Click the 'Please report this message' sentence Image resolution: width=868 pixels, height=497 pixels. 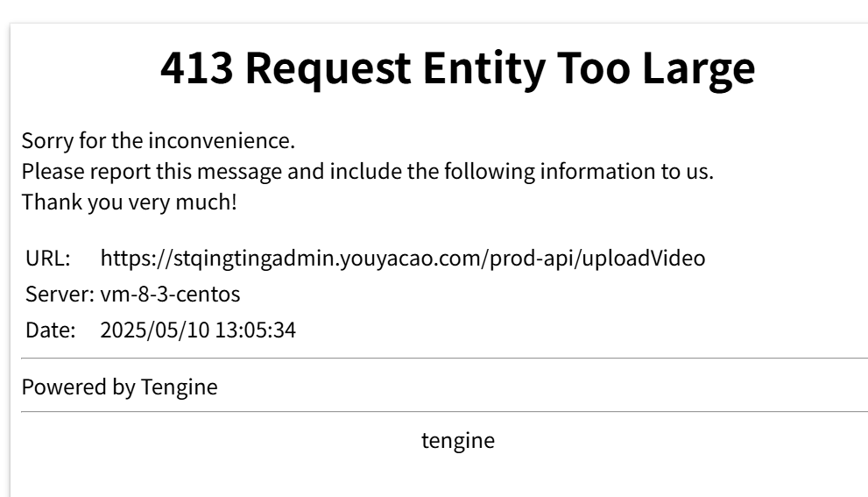pos(368,171)
